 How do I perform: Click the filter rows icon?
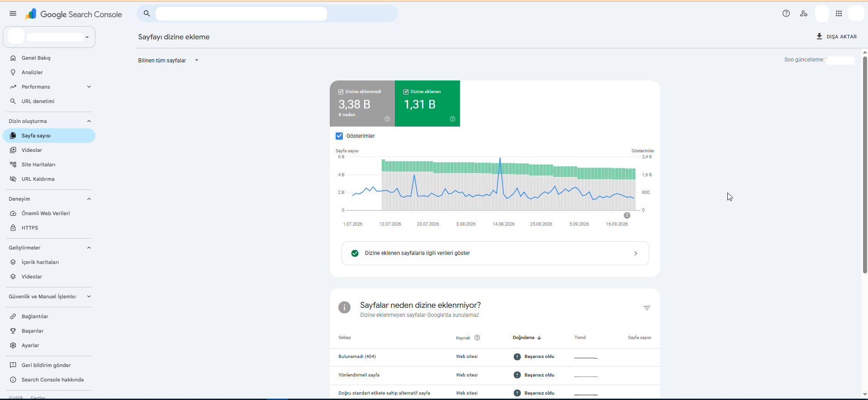[x=647, y=308]
